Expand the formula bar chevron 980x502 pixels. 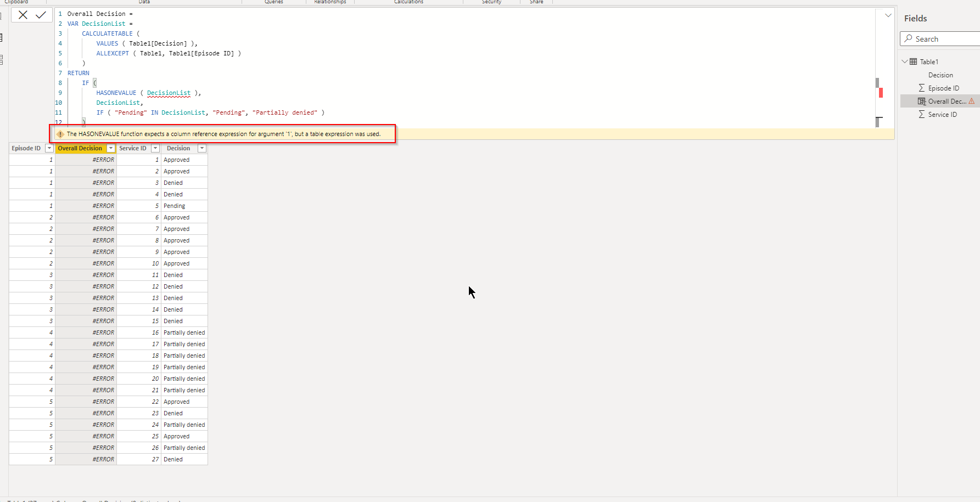click(888, 15)
